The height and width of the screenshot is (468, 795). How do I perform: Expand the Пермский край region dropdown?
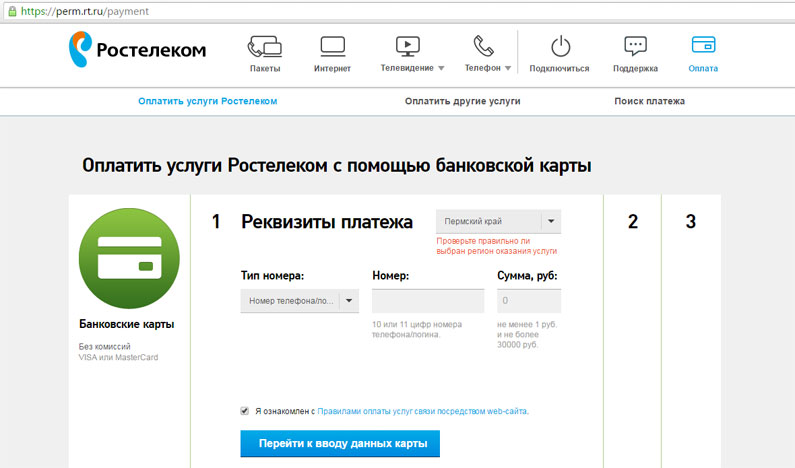pyautogui.click(x=551, y=222)
